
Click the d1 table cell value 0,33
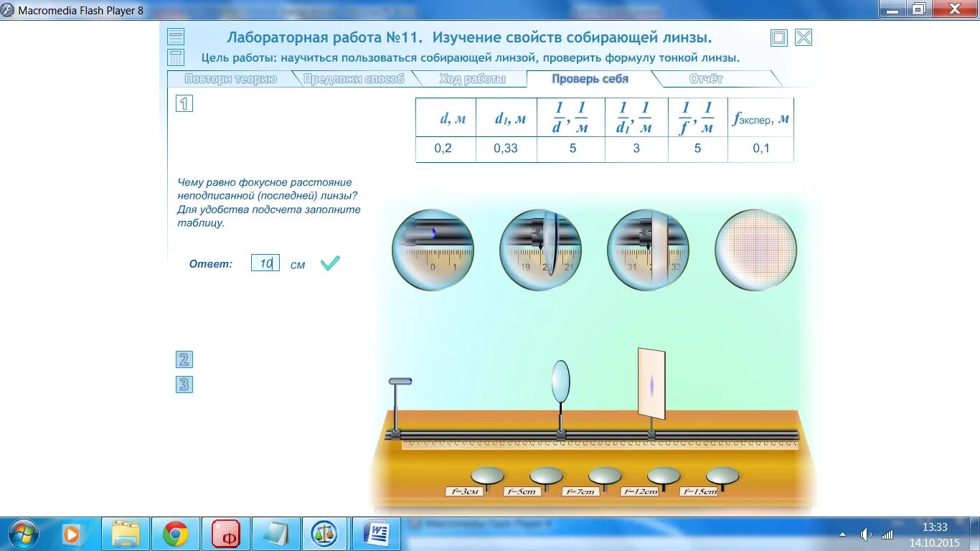pyautogui.click(x=506, y=149)
